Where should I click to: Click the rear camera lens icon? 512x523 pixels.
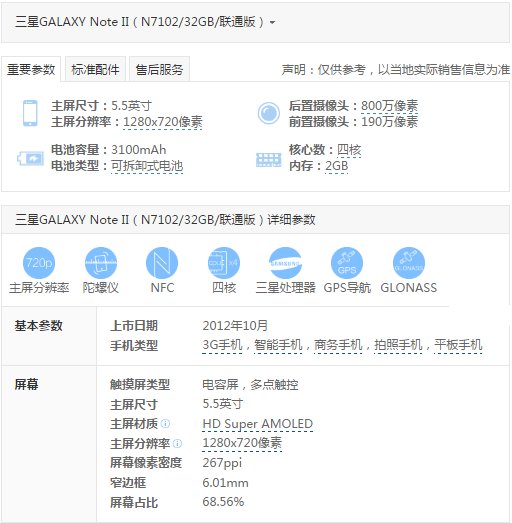click(269, 113)
